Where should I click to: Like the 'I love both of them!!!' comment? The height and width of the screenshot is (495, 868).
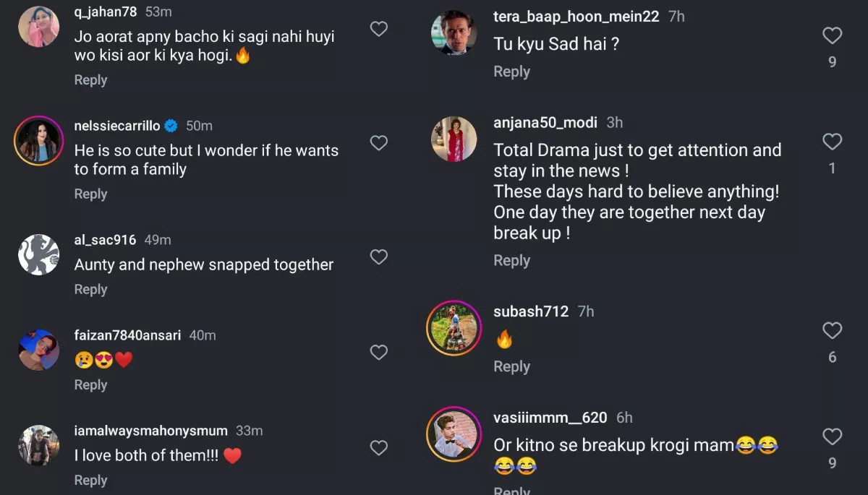coord(378,448)
